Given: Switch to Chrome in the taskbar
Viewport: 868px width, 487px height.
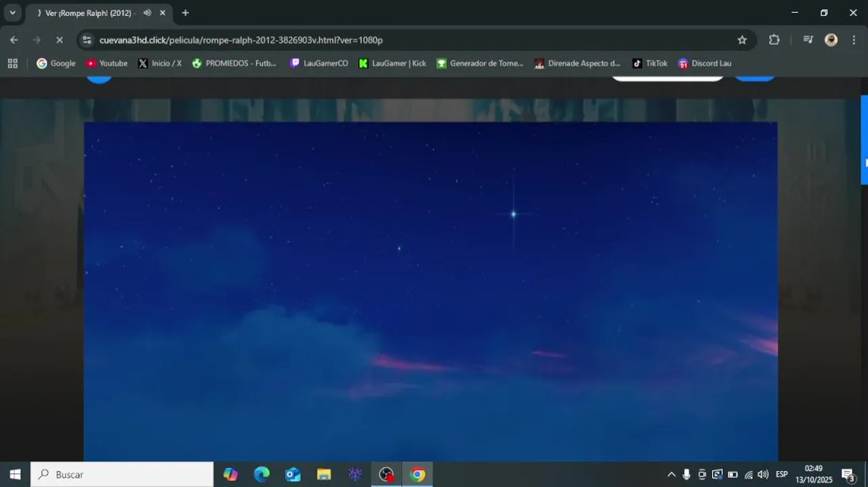Looking at the screenshot, I should tap(417, 474).
